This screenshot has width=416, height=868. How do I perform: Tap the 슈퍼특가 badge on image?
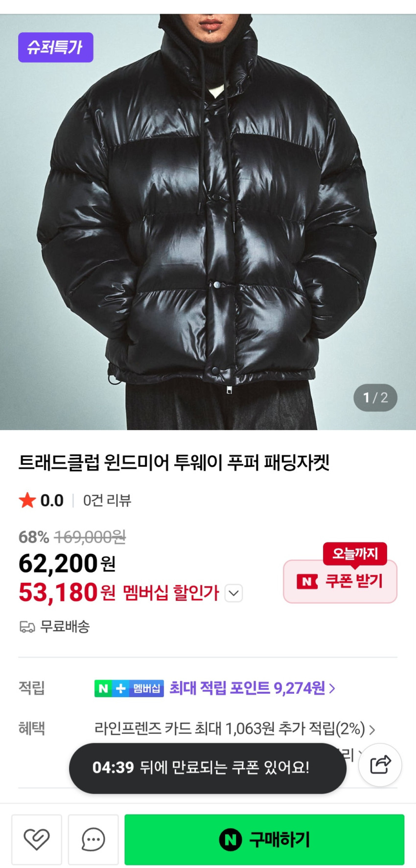tap(56, 47)
